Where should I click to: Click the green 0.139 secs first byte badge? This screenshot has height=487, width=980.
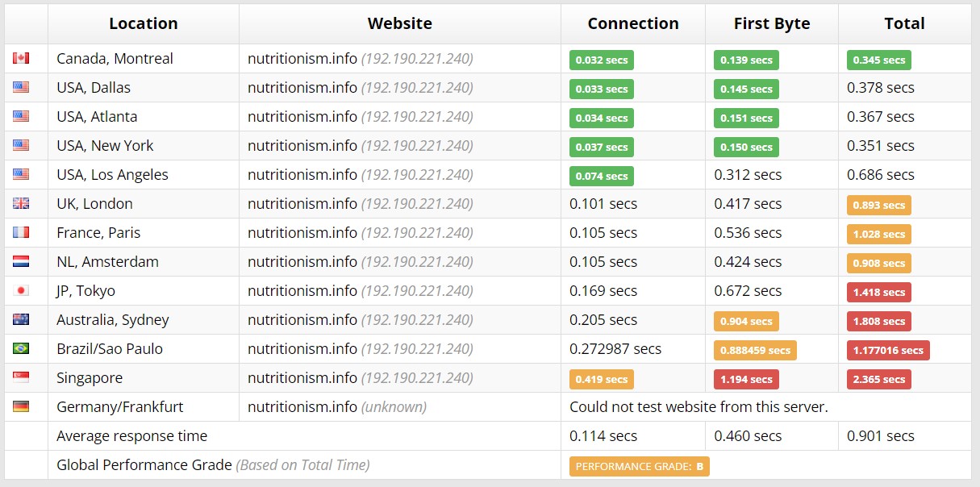(x=746, y=60)
